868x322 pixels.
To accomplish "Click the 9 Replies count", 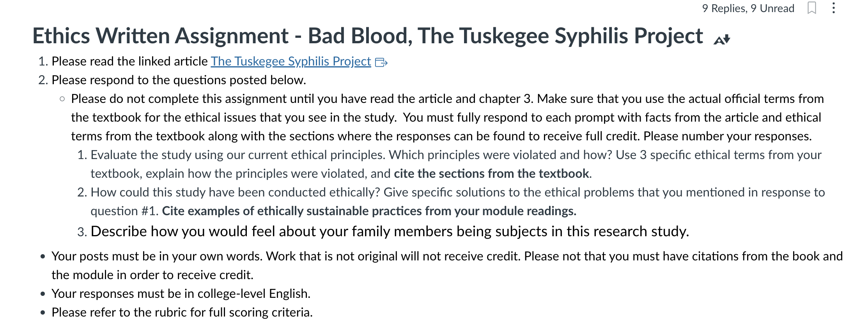I will pos(725,8).
